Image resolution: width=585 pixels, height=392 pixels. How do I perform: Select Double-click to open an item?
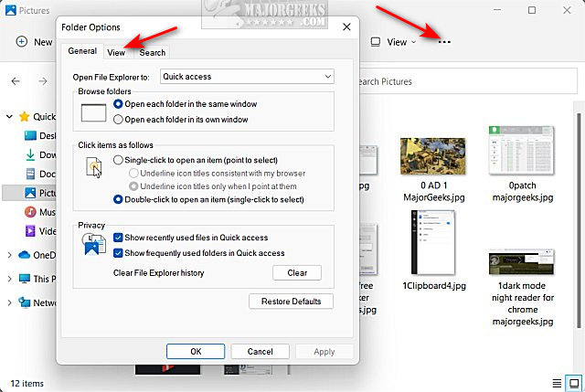(x=118, y=199)
